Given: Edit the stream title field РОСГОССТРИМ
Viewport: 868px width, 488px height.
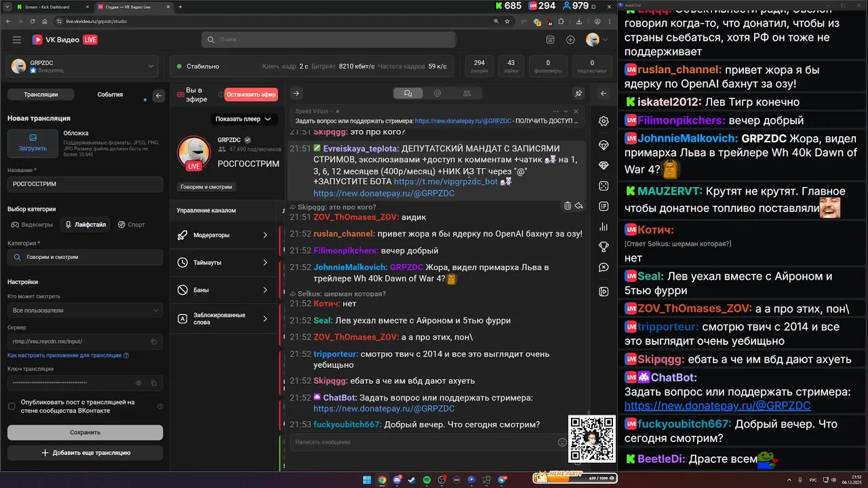Looking at the screenshot, I should [85, 184].
